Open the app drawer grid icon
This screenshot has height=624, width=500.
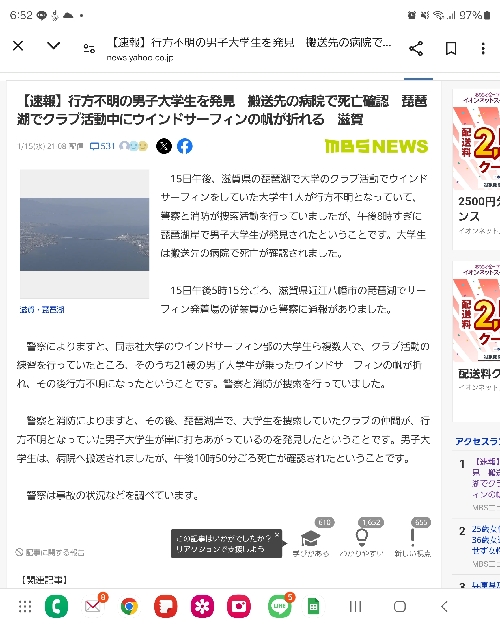25,606
